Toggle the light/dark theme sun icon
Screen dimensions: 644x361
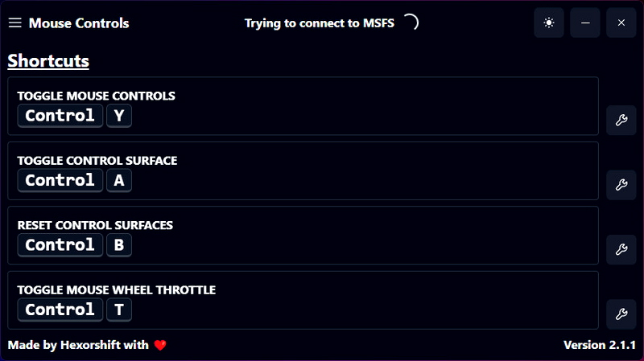[x=549, y=23]
